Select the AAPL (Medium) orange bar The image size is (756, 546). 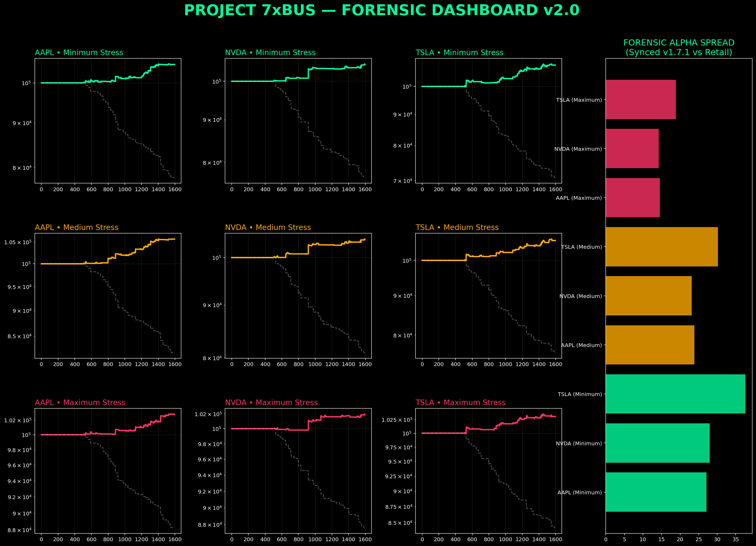click(650, 345)
